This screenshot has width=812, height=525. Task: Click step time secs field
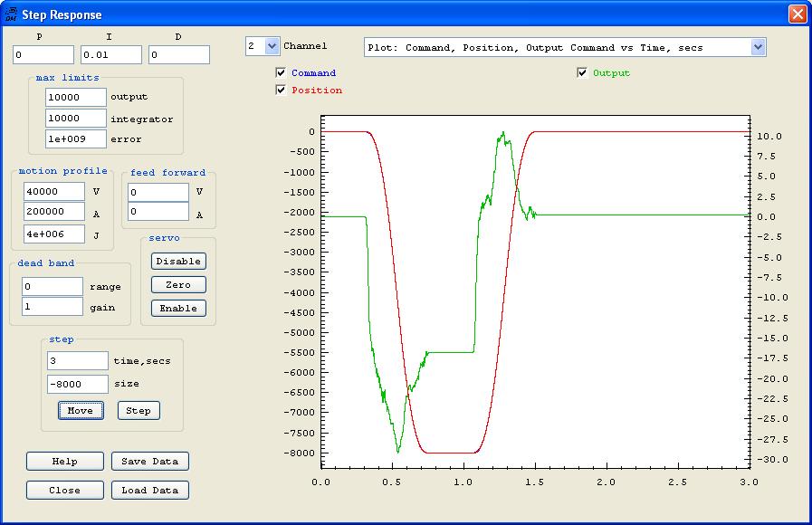click(x=78, y=361)
